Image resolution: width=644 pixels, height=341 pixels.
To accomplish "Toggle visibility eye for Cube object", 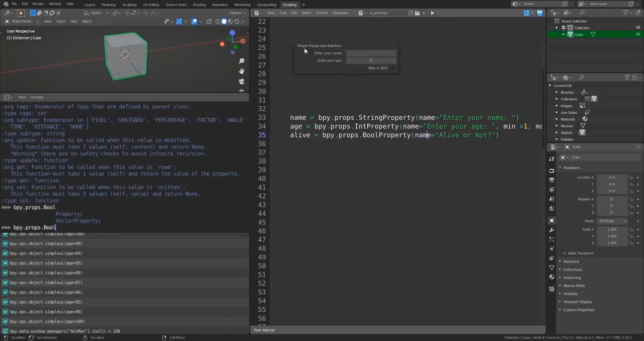I will point(638,34).
